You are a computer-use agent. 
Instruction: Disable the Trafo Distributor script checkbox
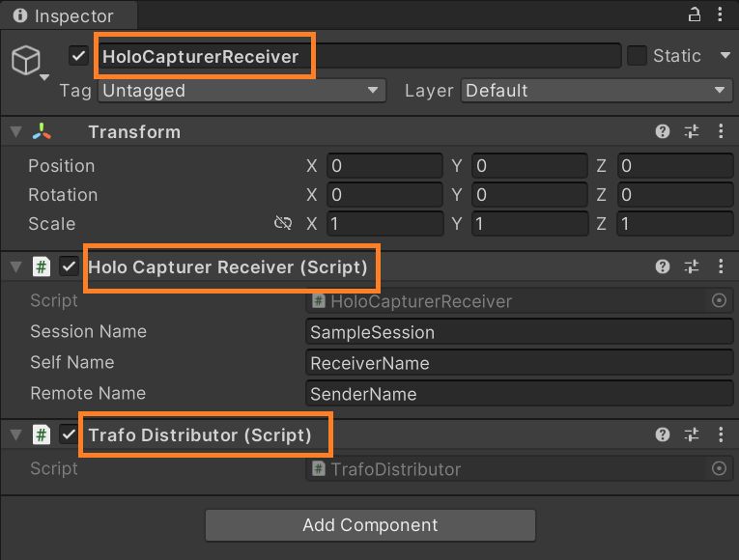coord(69,434)
